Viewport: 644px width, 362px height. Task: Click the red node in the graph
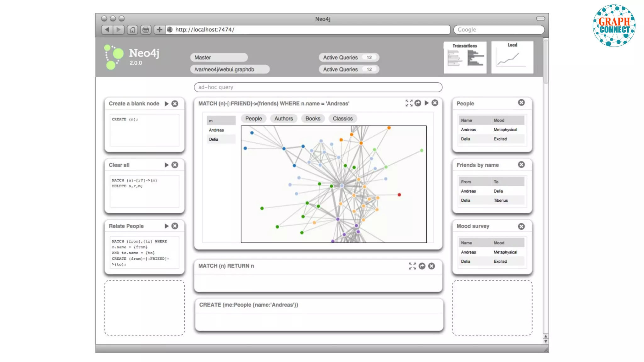click(399, 195)
